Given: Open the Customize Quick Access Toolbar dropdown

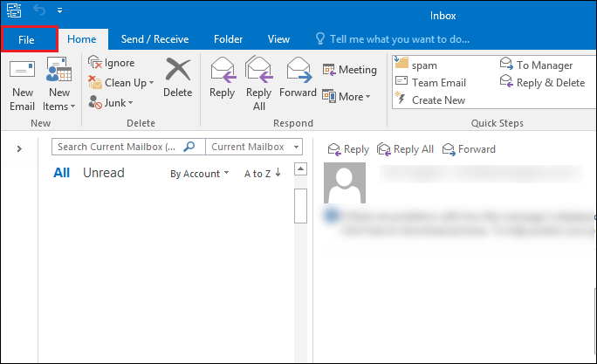Looking at the screenshot, I should pos(59,10).
